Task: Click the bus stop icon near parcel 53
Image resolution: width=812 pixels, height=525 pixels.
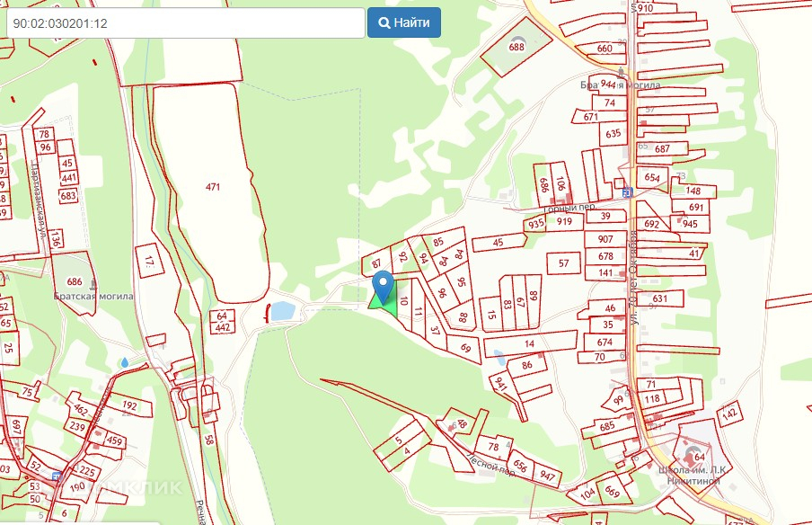Action: [x=57, y=476]
